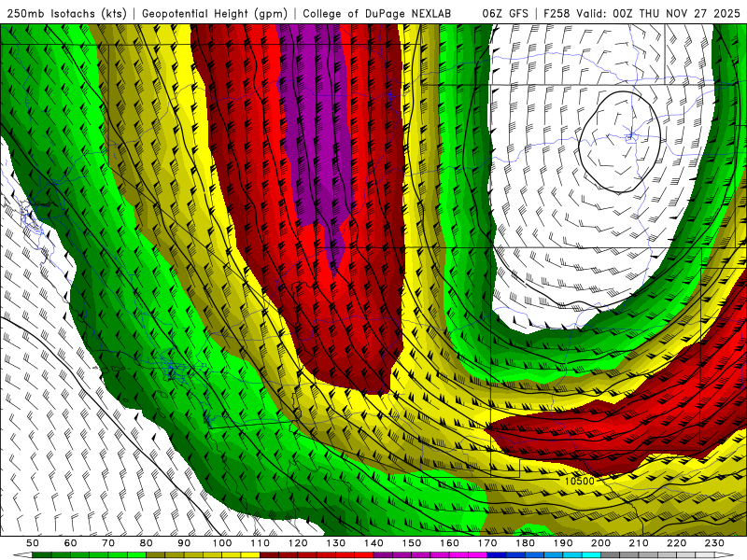Click the legend value "160"
747x560 pixels.
click(x=449, y=543)
